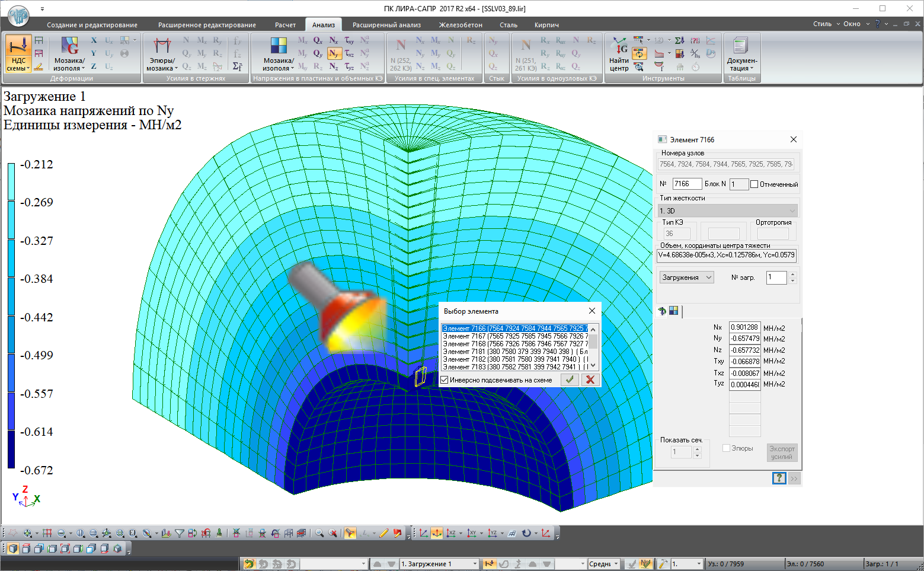Viewport: 924px width, 571px height.
Task: Click the element number field showing 7166
Action: pyautogui.click(x=686, y=184)
